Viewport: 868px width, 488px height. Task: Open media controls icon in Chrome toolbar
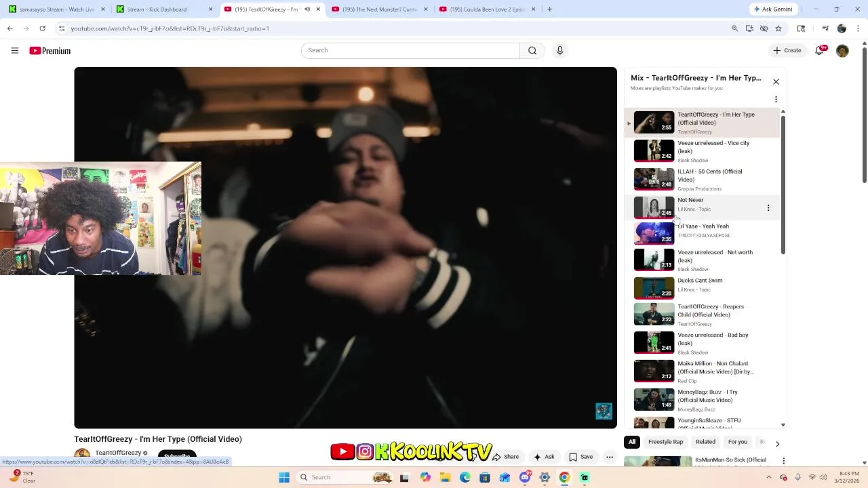pyautogui.click(x=825, y=28)
